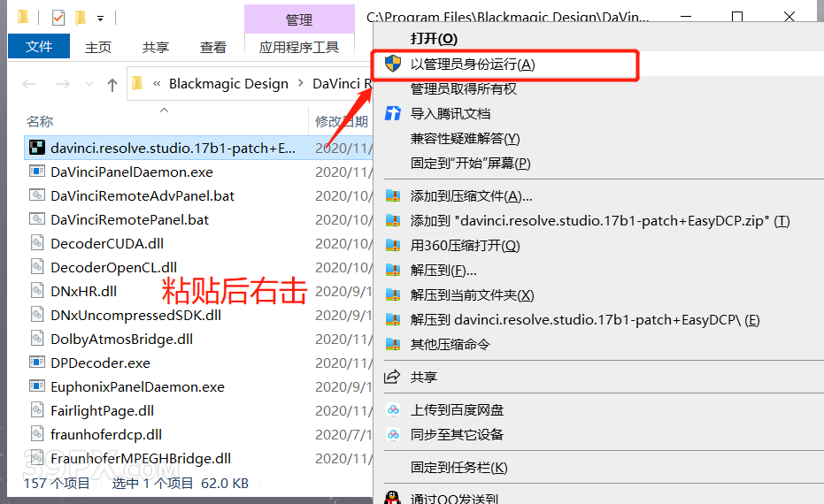The width and height of the screenshot is (824, 504).
Task: Select DNxUncompressedSDK.dll file
Action: (135, 315)
